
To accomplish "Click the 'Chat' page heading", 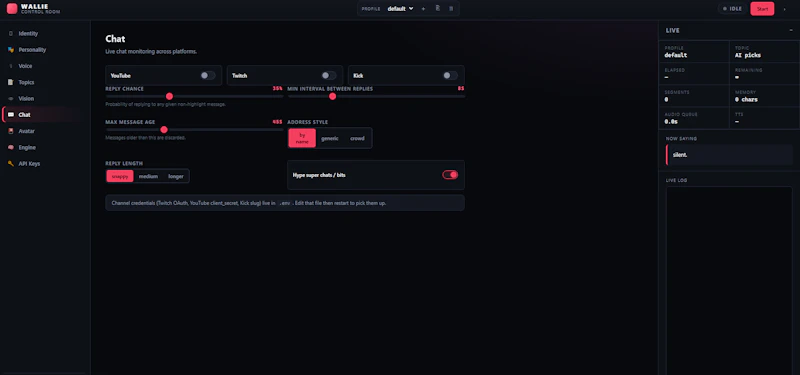I will point(115,39).
